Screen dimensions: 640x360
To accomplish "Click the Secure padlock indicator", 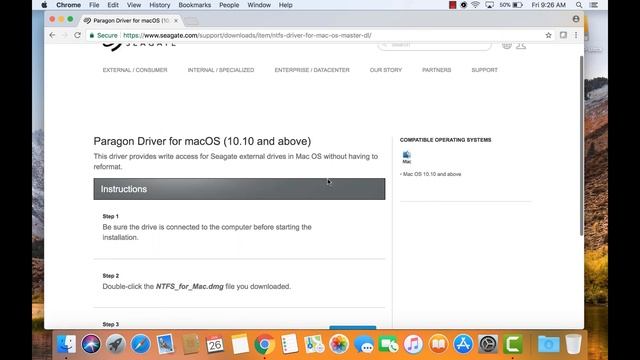I will click(103, 36).
